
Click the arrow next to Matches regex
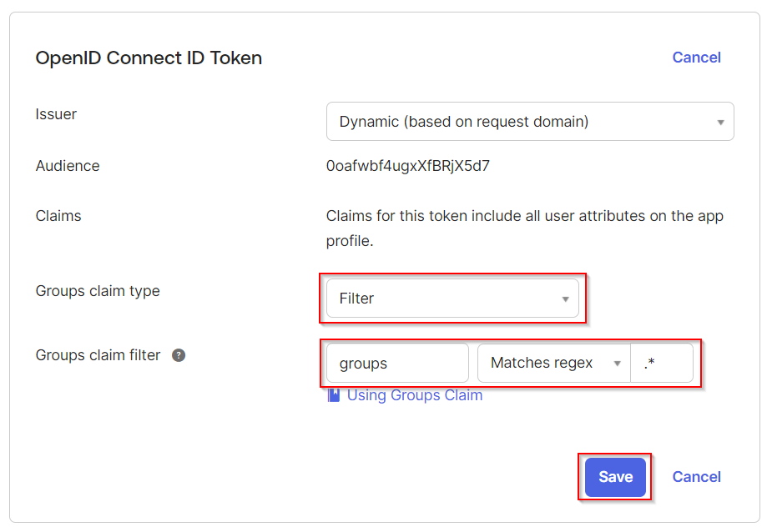pos(618,364)
